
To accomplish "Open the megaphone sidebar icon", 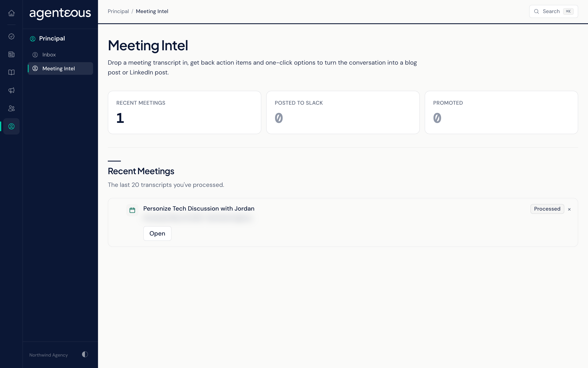I will [11, 90].
